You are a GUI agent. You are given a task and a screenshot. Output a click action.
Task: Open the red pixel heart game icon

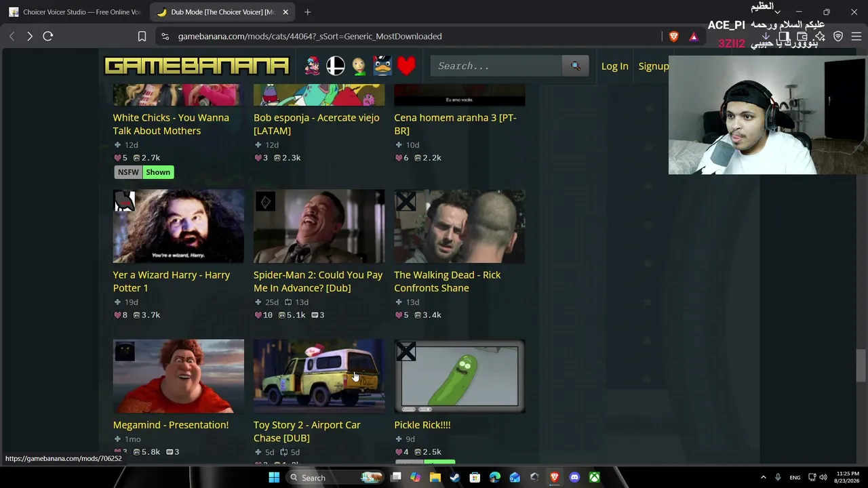[x=406, y=66]
